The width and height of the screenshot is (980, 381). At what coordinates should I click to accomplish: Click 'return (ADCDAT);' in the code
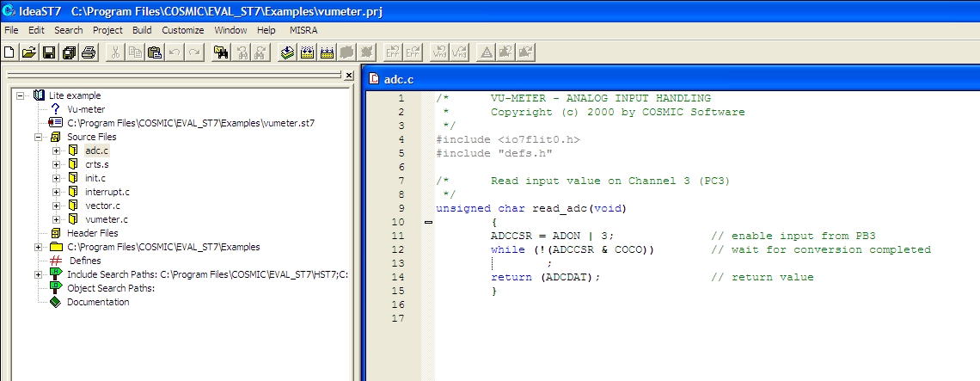546,277
